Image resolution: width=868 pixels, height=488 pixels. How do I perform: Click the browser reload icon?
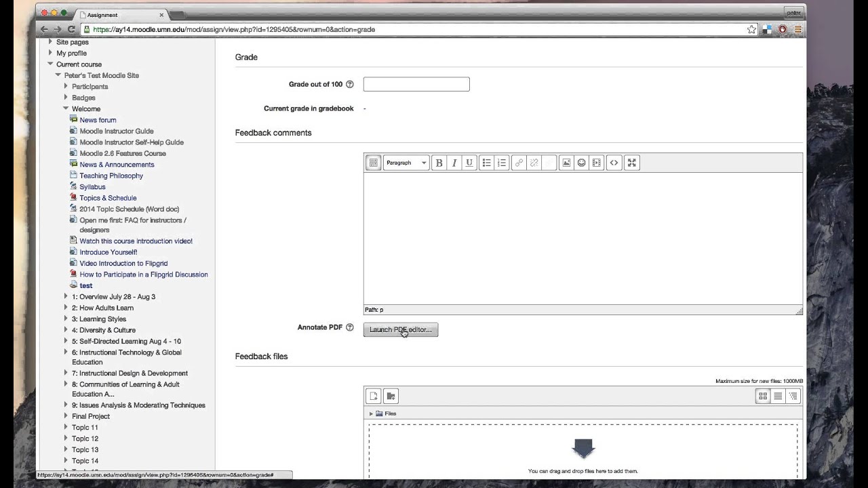point(71,29)
